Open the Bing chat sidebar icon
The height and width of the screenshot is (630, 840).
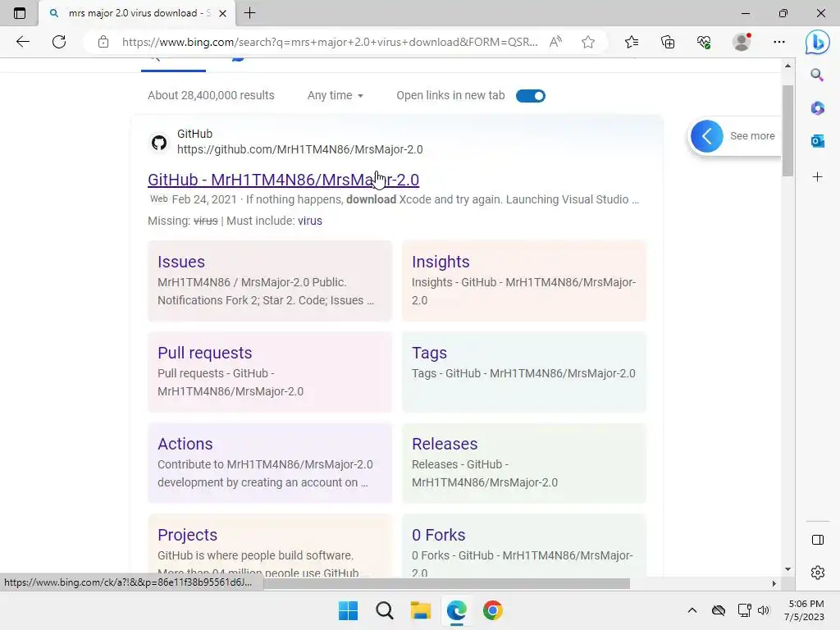pyautogui.click(x=818, y=42)
